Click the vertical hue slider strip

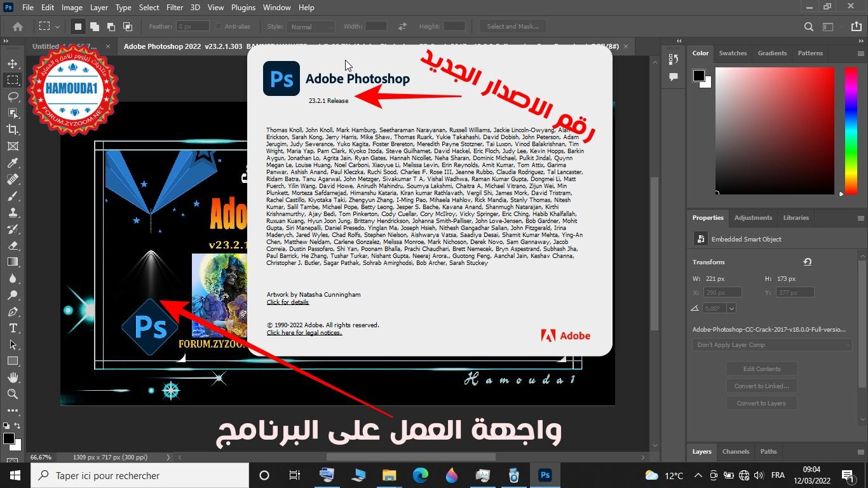point(851,130)
